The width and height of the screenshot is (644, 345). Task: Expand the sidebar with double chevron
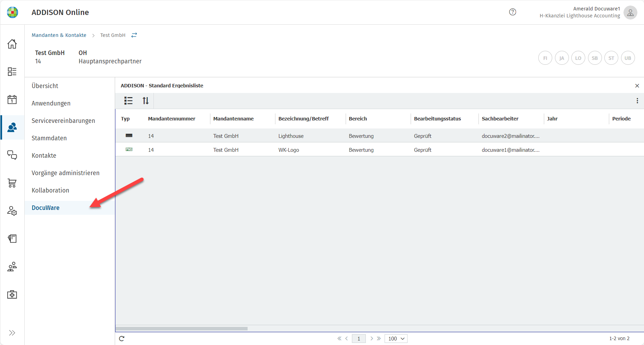point(12,333)
